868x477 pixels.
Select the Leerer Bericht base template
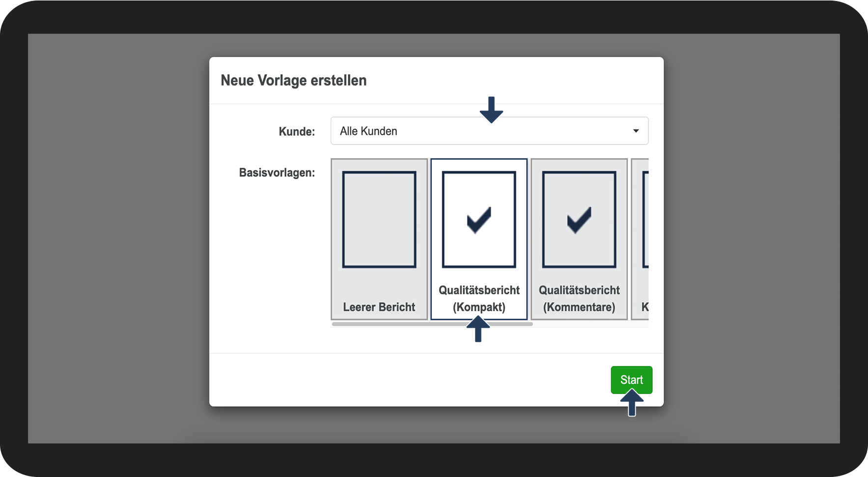pyautogui.click(x=379, y=239)
